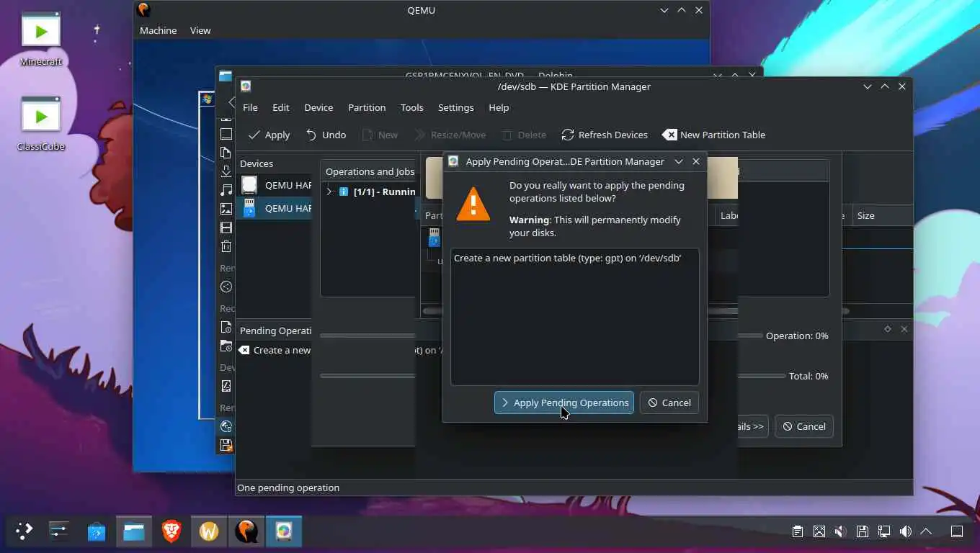This screenshot has height=553, width=980.
Task: Cancel the apply confirmation dialog
Action: pyautogui.click(x=669, y=403)
